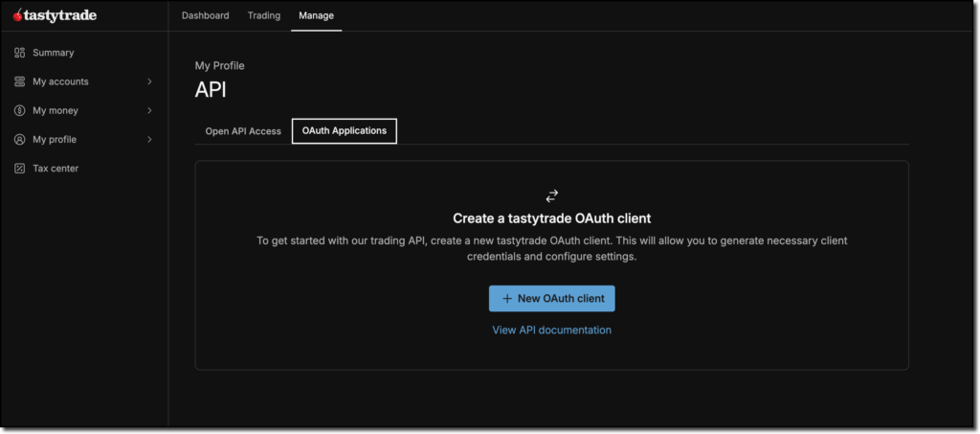The width and height of the screenshot is (980, 434).
Task: Open the View API documentation link
Action: pyautogui.click(x=551, y=330)
